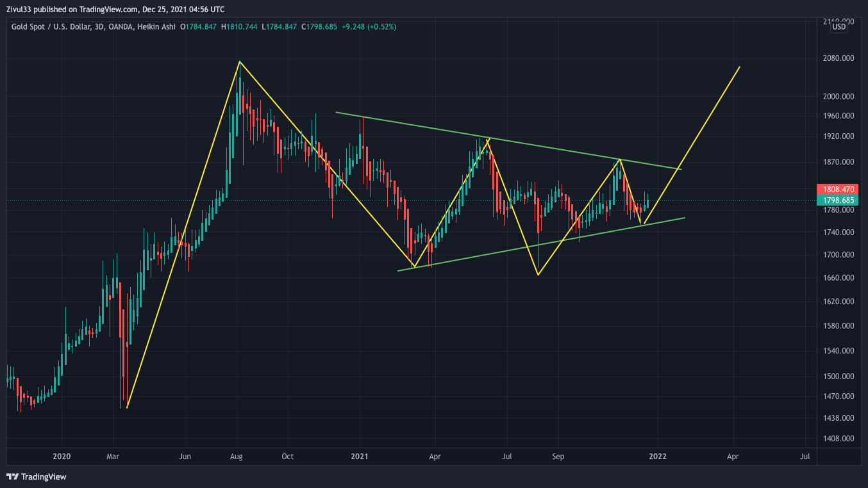Click the 1500.000 price axis label
This screenshot has width=868, height=488.
click(839, 377)
